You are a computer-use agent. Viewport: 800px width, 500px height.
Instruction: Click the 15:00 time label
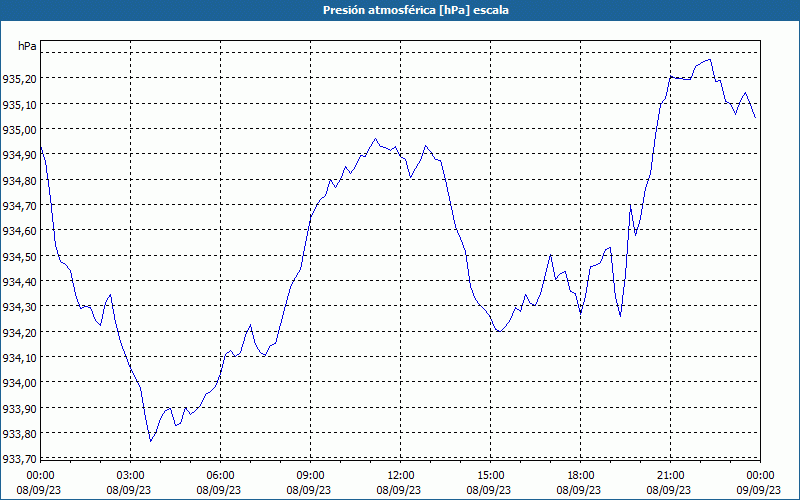click(x=490, y=476)
